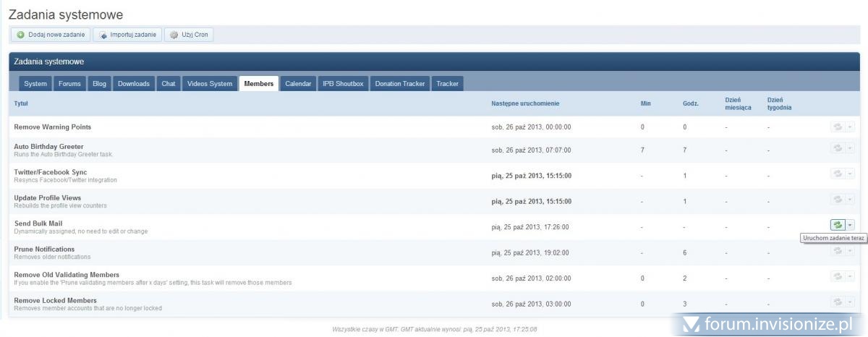Open dropdown arrow for Remove Locked Members
The width and height of the screenshot is (868, 337).
click(850, 302)
